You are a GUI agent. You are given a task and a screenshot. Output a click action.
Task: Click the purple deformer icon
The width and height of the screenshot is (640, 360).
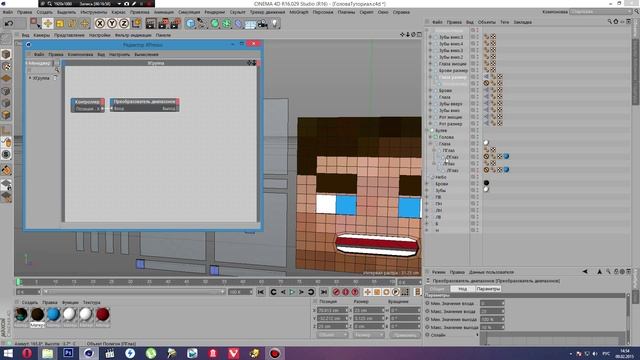[238, 24]
